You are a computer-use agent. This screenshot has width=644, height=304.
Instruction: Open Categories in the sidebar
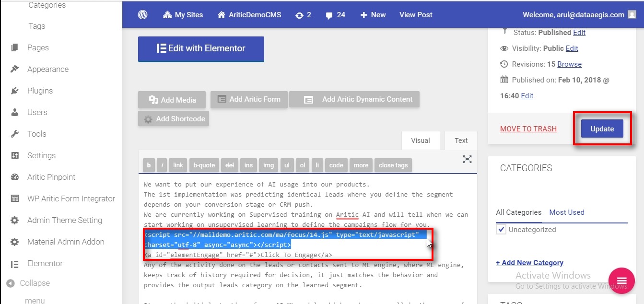pyautogui.click(x=47, y=5)
